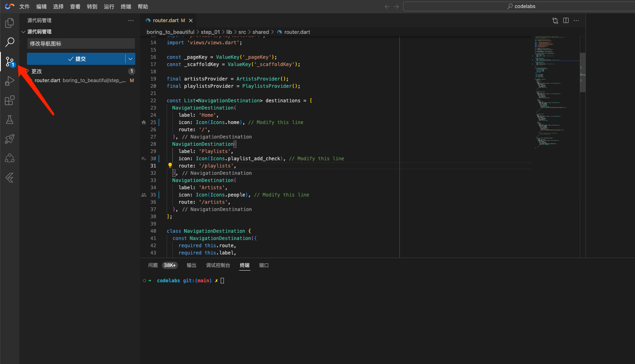The height and width of the screenshot is (364, 635).
Task: Click 'class NavigationDestination' on line 40
Action: point(206,231)
